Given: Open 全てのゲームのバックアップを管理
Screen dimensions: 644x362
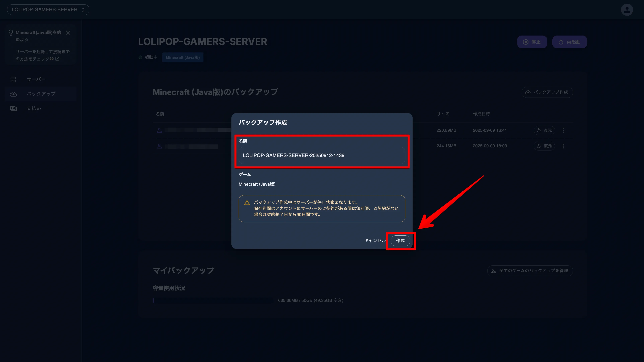Looking at the screenshot, I should click(530, 271).
